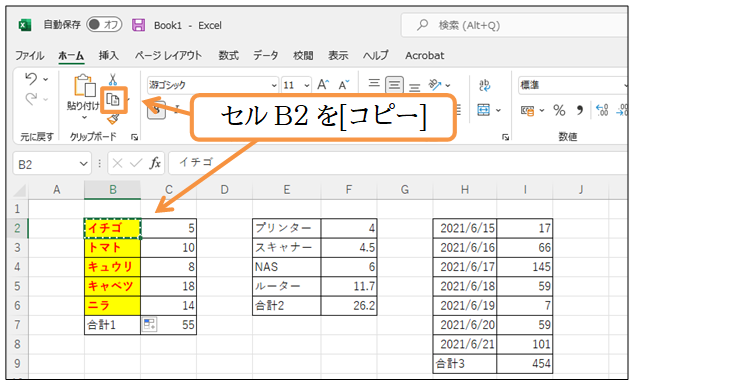
Task: Decrease font size with smaller A icon
Action: coord(344,85)
